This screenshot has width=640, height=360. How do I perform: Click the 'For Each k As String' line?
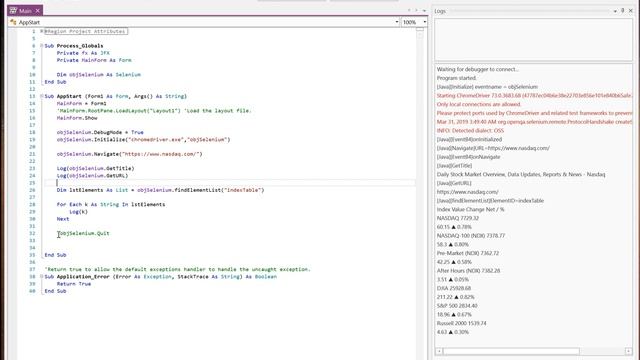111,204
